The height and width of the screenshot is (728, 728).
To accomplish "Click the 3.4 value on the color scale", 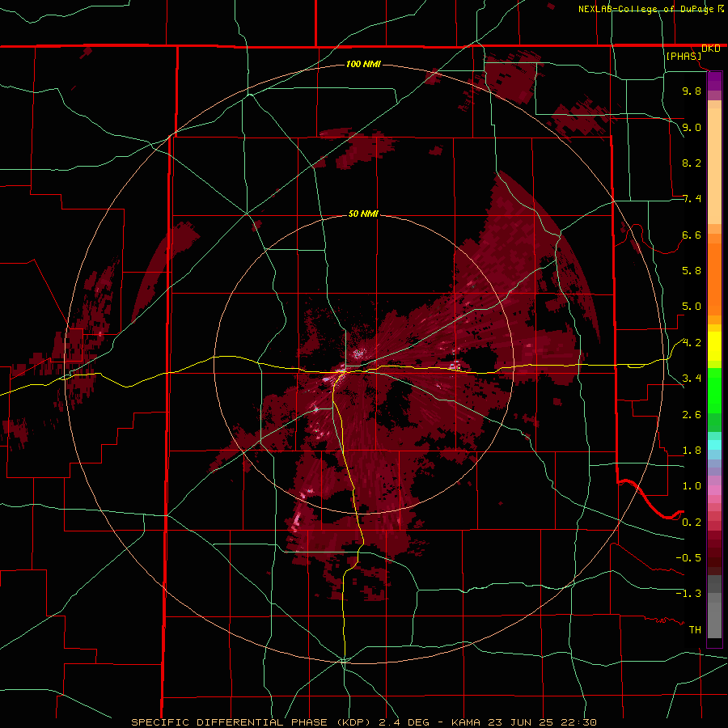I will tap(692, 379).
